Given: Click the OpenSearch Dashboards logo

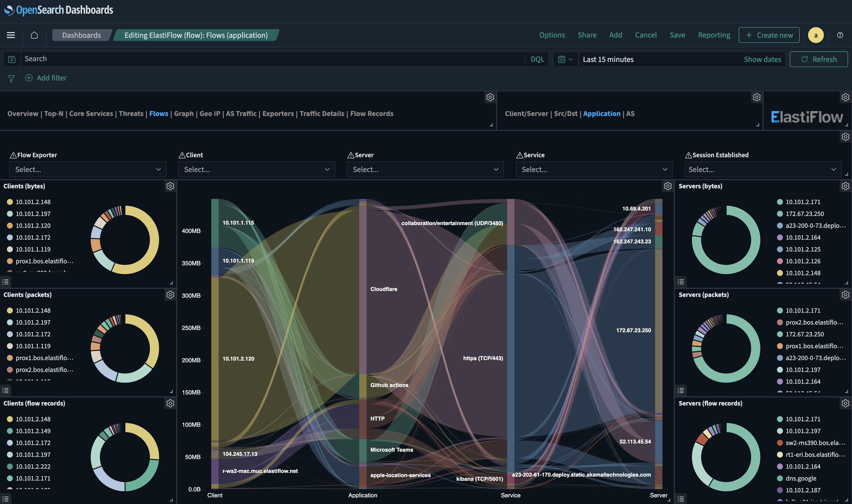Looking at the screenshot, I should pyautogui.click(x=58, y=10).
